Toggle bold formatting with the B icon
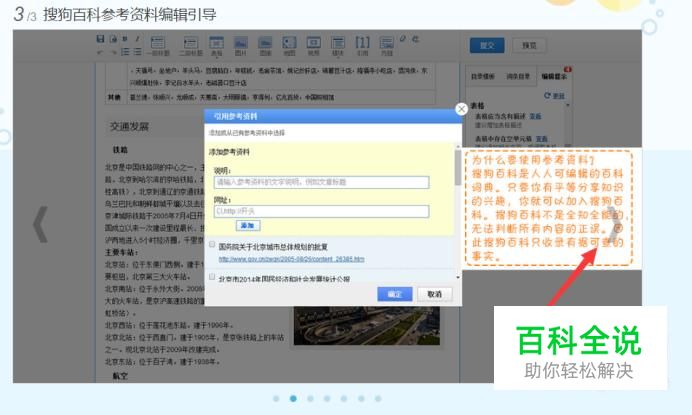The height and width of the screenshot is (415, 692). click(125, 39)
